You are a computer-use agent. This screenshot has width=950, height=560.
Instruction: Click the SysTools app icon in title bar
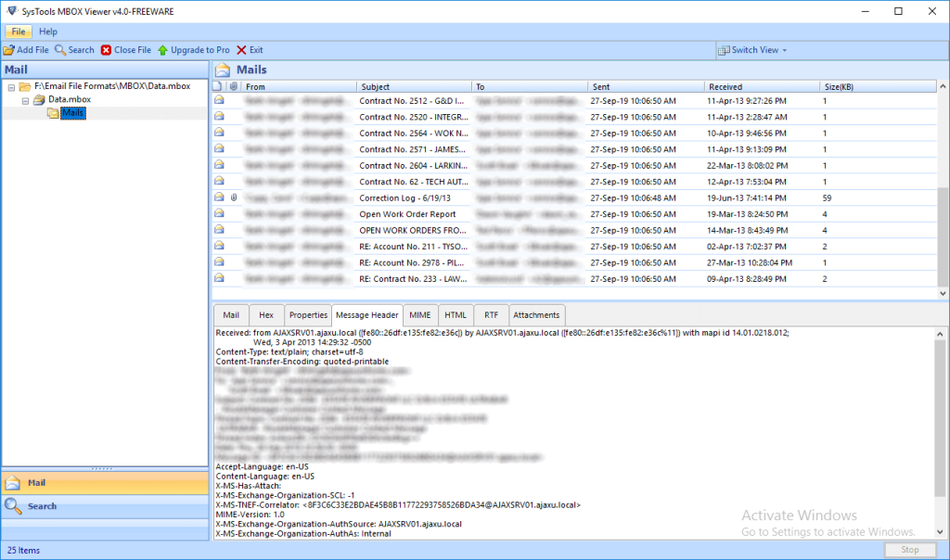12,11
